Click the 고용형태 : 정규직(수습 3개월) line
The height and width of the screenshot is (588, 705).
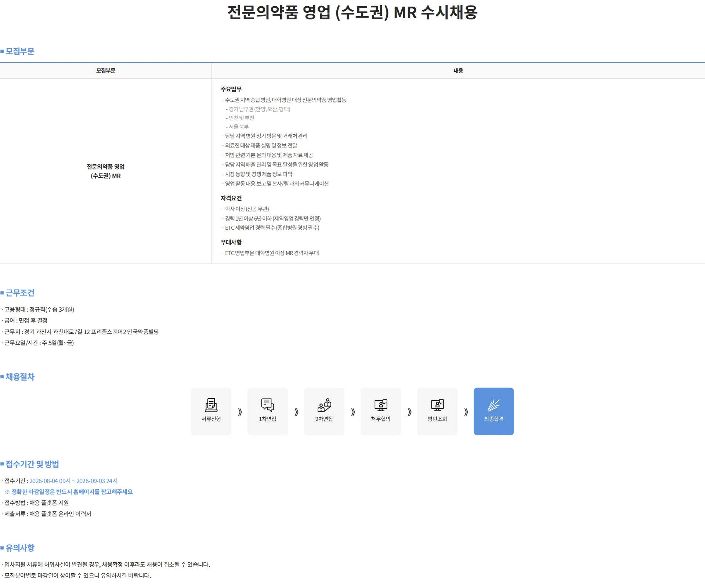tap(38, 309)
